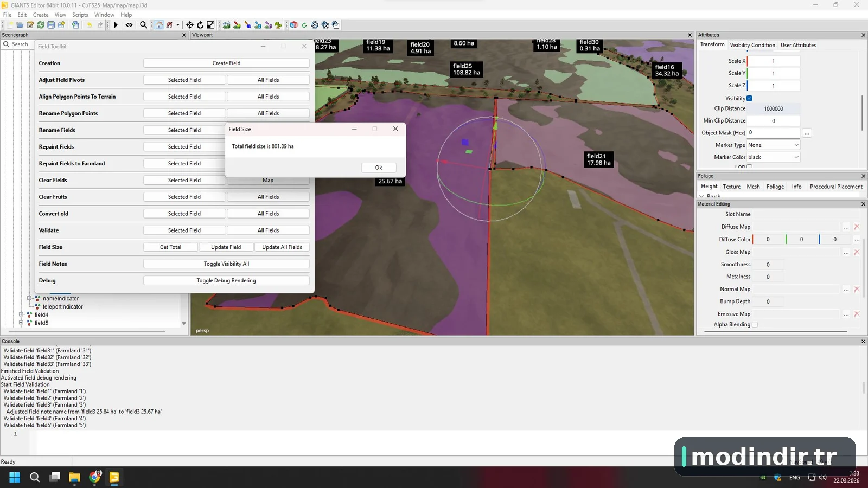Toggle the Visibility checkbox in Attributes

pos(749,98)
